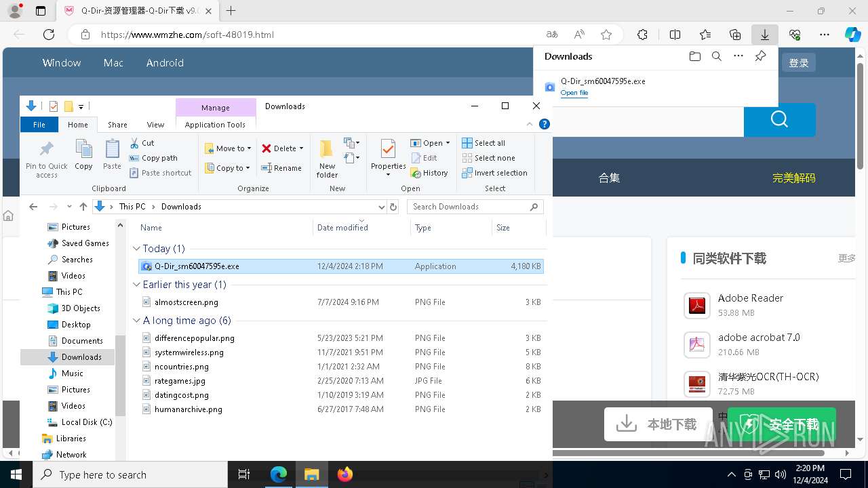Open the Copy to dropdown

(228, 168)
